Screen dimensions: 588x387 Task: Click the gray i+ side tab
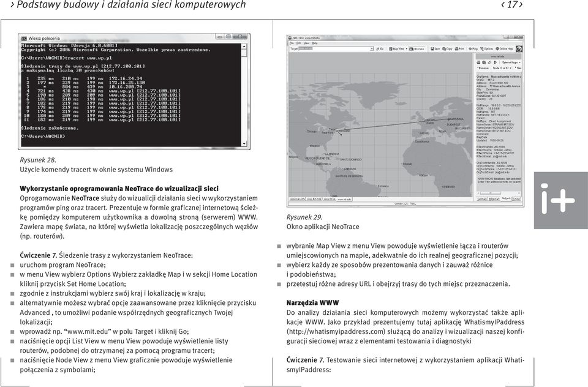coord(561,200)
